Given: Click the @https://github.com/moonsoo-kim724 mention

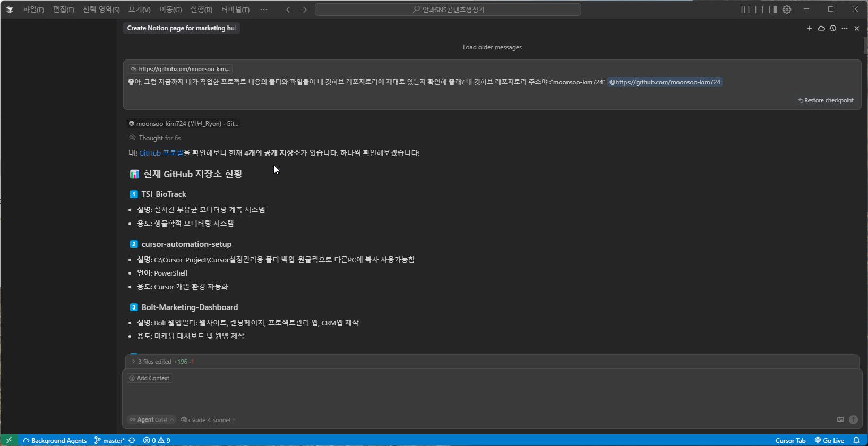Looking at the screenshot, I should tap(665, 82).
